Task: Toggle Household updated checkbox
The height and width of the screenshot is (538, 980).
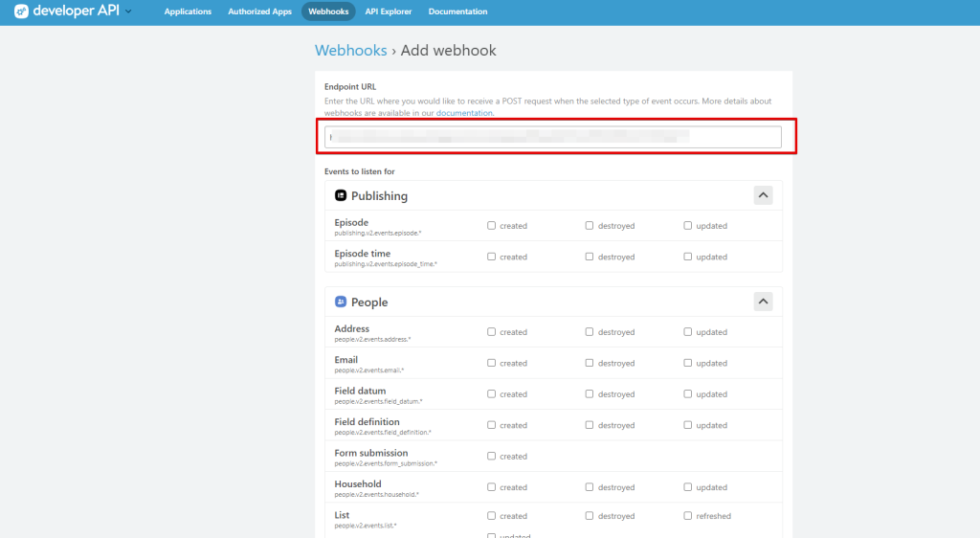Action: click(688, 487)
